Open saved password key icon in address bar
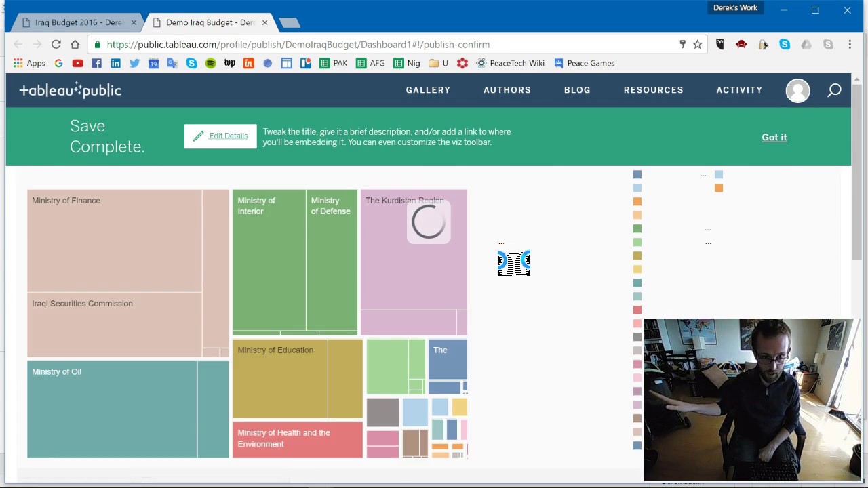The height and width of the screenshot is (488, 868). click(682, 44)
